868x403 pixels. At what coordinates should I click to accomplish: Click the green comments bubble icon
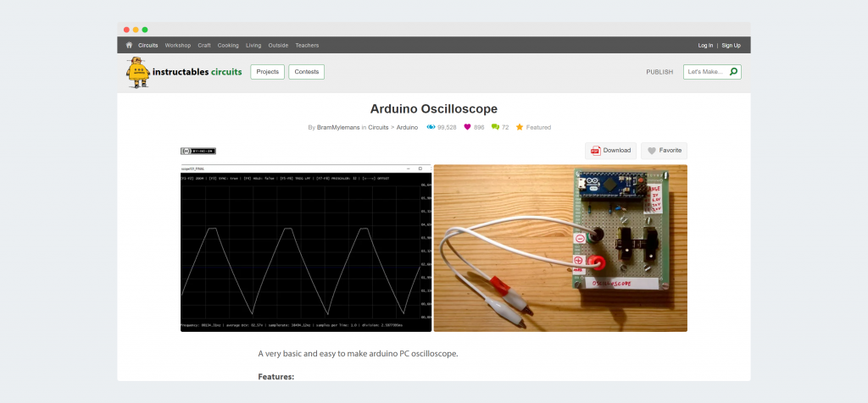click(495, 127)
